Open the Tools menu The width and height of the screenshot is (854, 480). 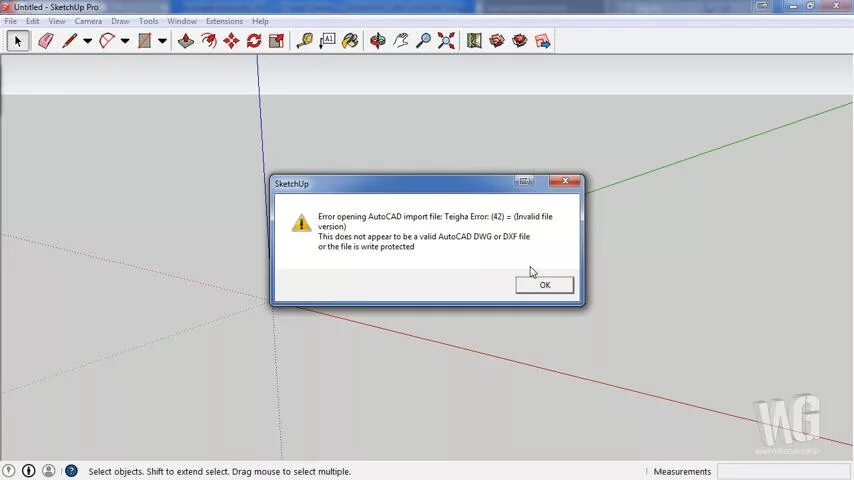(148, 21)
